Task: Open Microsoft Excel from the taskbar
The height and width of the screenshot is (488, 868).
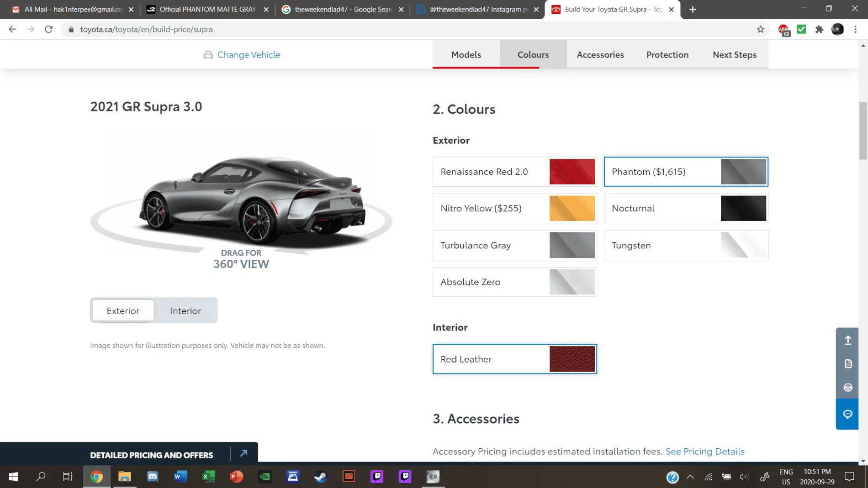Action: click(x=208, y=477)
